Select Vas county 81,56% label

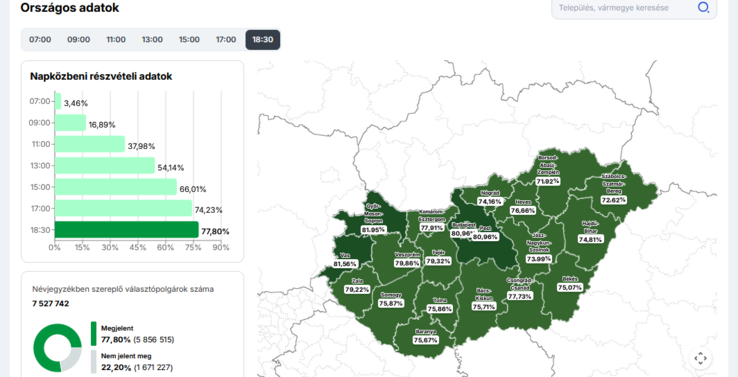click(345, 264)
